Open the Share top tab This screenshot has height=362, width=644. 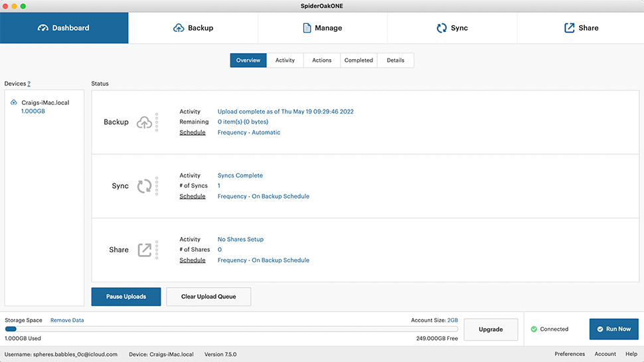pyautogui.click(x=581, y=28)
